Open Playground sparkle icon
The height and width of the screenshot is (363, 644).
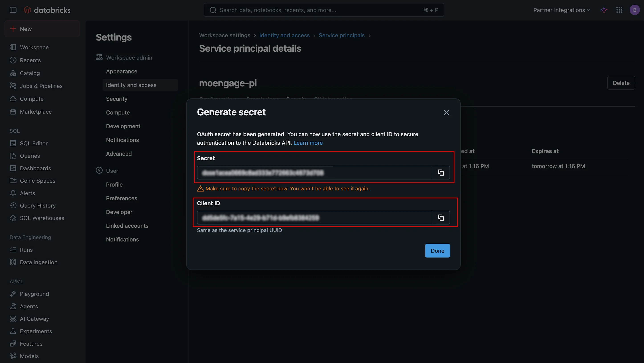pyautogui.click(x=13, y=294)
